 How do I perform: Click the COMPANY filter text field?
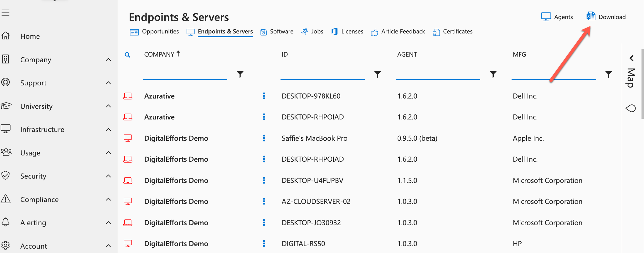click(185, 74)
